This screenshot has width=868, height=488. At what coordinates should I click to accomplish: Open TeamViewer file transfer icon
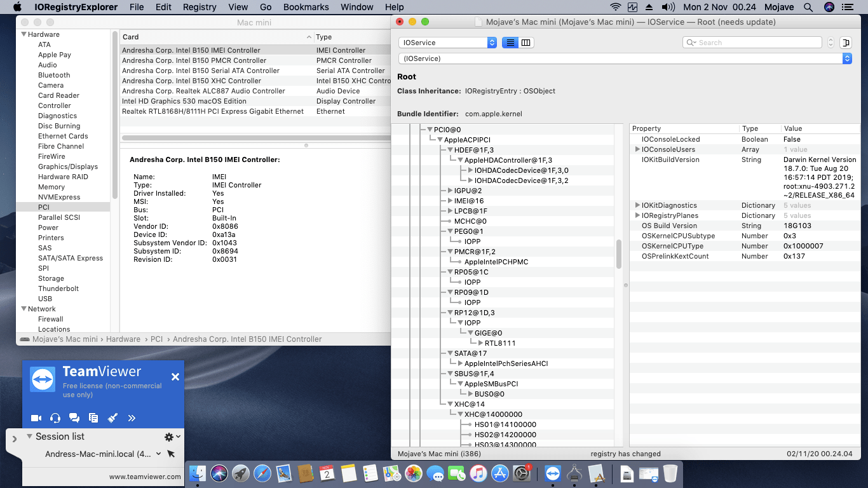[x=93, y=417]
